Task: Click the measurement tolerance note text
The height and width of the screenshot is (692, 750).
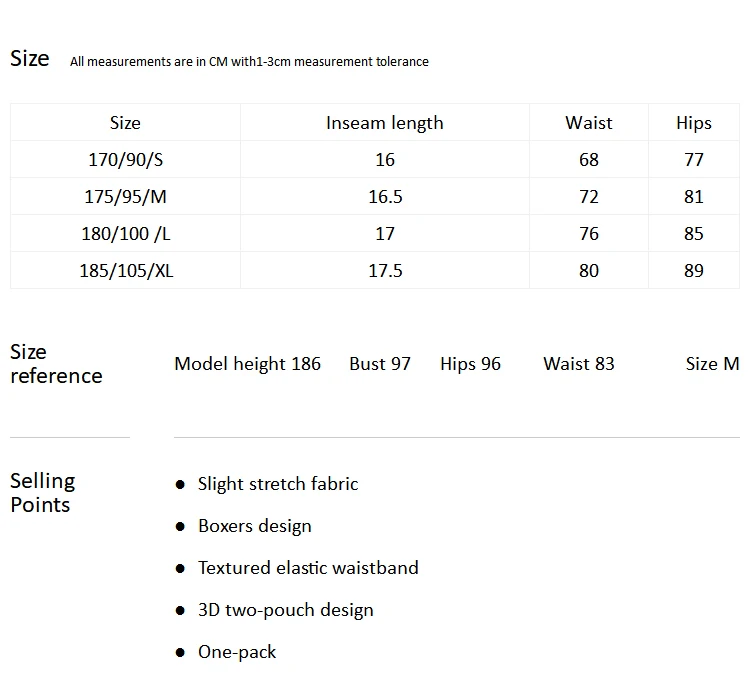Action: [249, 62]
